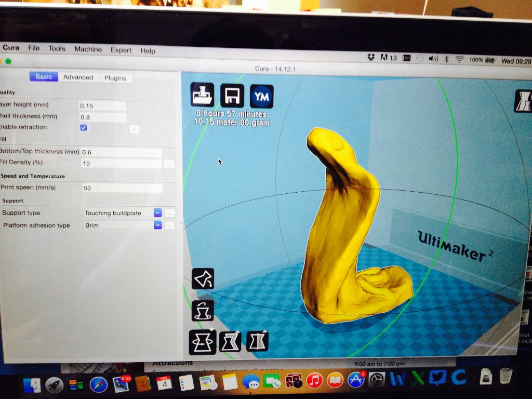Open Mission Control in the Dock
Image resolution: width=532 pixels, height=399 pixels.
point(76,385)
